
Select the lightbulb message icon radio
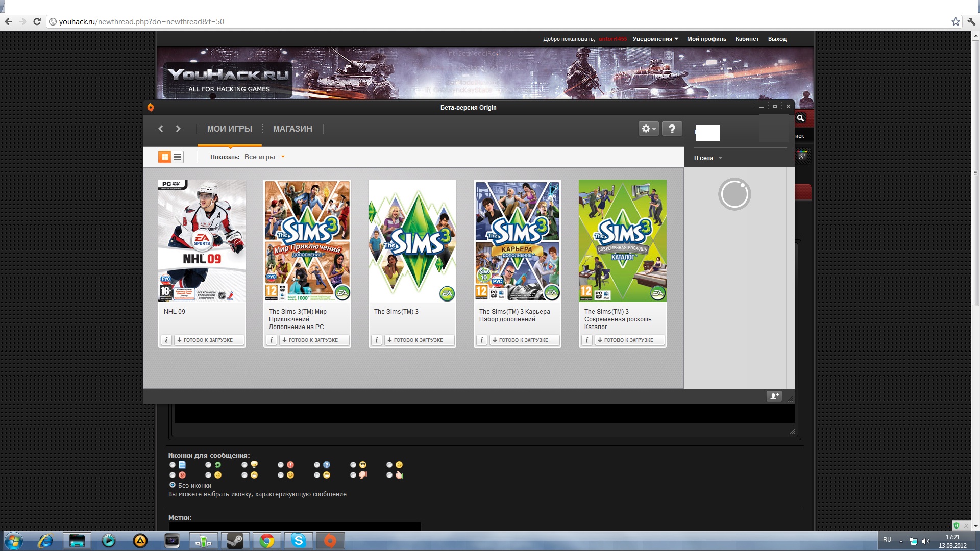(x=244, y=465)
